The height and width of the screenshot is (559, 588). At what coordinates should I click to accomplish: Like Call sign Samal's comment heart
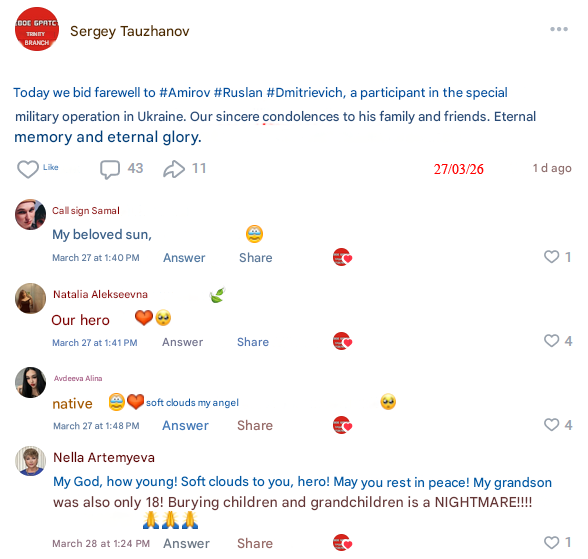551,257
